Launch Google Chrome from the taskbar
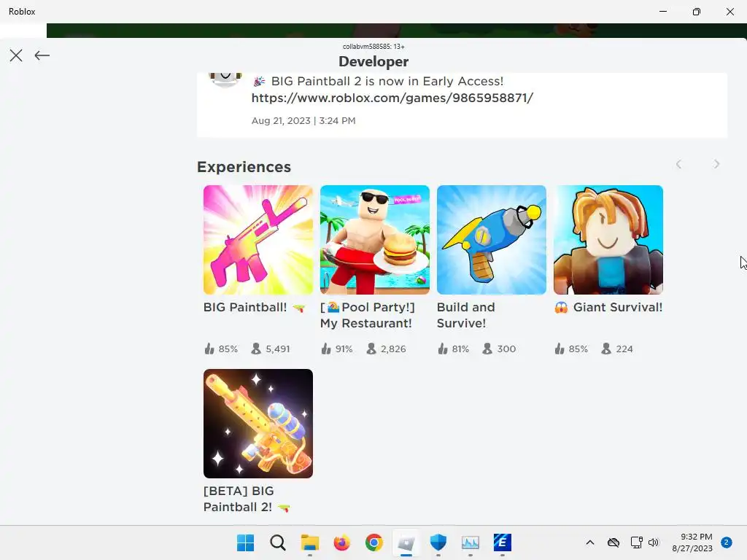 click(374, 542)
